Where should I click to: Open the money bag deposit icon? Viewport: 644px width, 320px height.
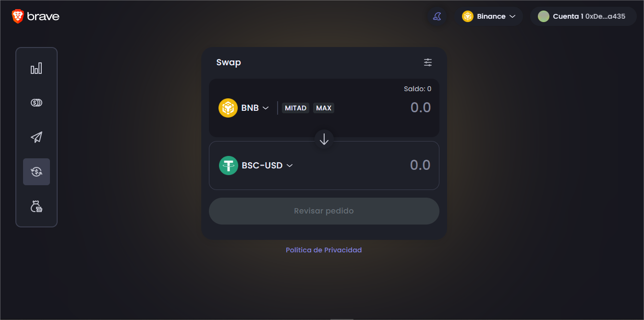click(x=36, y=206)
